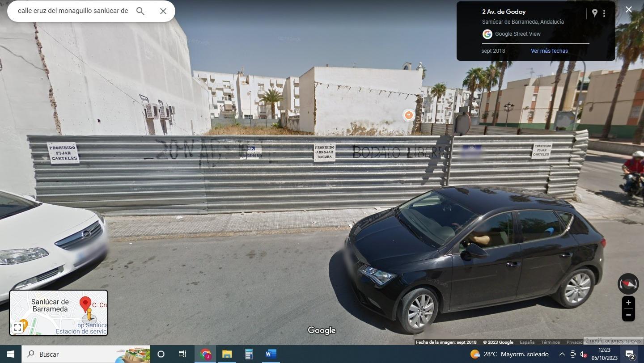Clear the search box with X
The width and height of the screenshot is (644, 363).
tap(163, 11)
